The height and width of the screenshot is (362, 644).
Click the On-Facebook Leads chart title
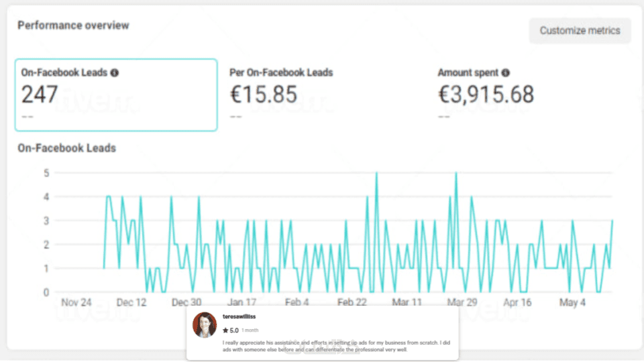[67, 148]
